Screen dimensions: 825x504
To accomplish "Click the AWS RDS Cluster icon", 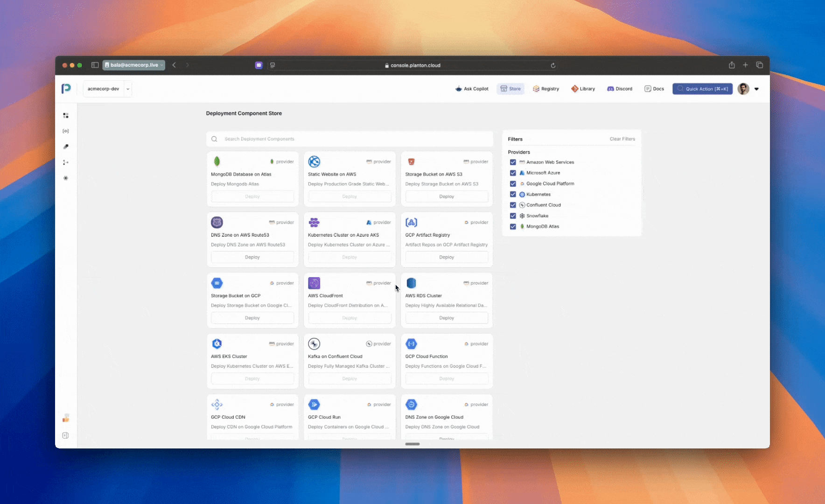I will 411,283.
